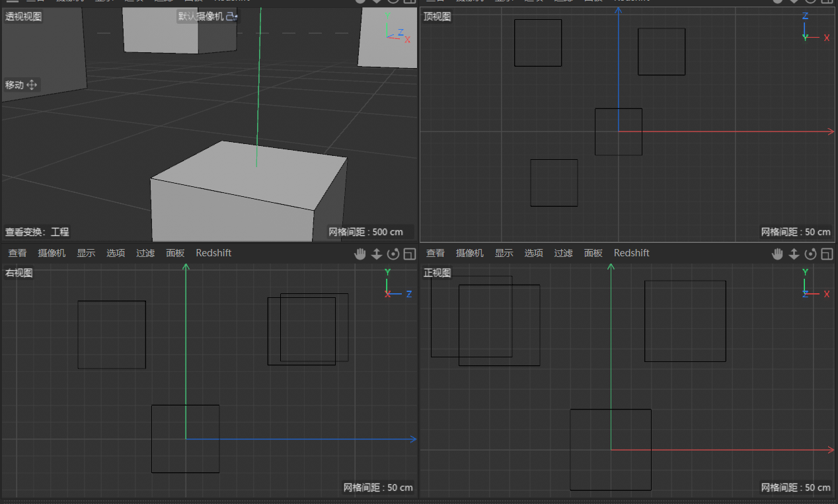Maximize the front view with its toggle icon

[x=827, y=254]
